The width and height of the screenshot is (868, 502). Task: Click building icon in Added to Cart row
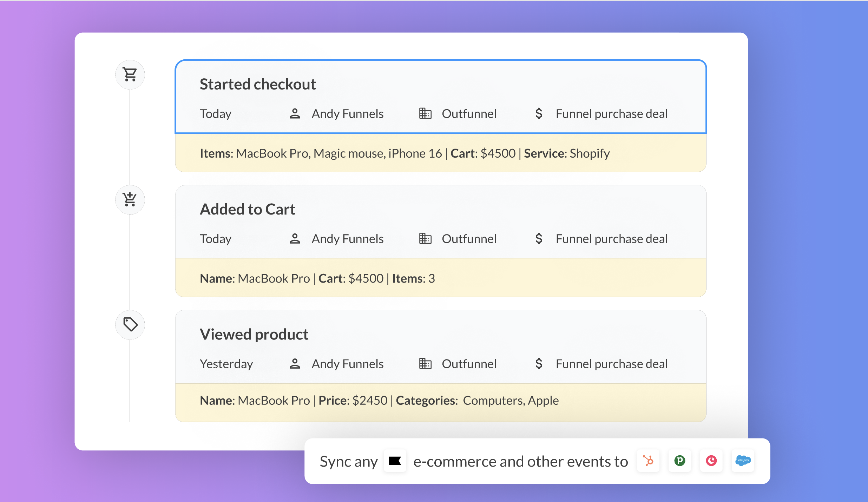pos(425,239)
